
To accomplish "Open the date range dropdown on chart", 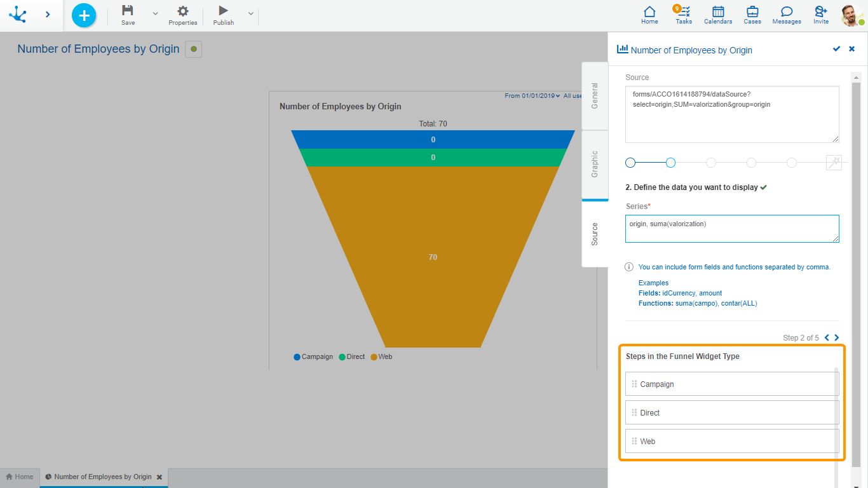I will tap(532, 96).
